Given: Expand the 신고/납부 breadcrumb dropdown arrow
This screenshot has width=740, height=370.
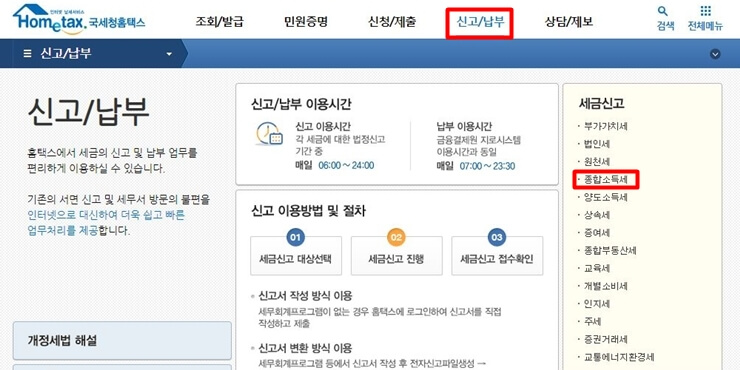Looking at the screenshot, I should pyautogui.click(x=169, y=54).
